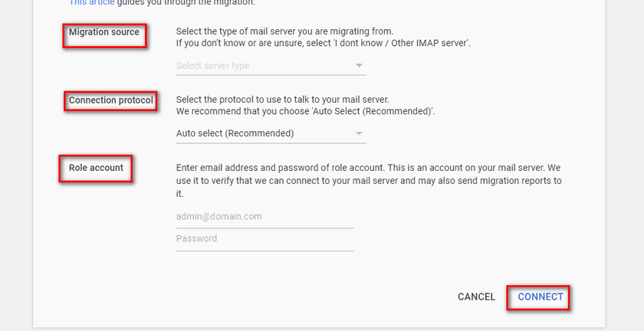Viewport: 644px width, 331px height.
Task: Open the Select server type dropdown
Action: pos(261,66)
